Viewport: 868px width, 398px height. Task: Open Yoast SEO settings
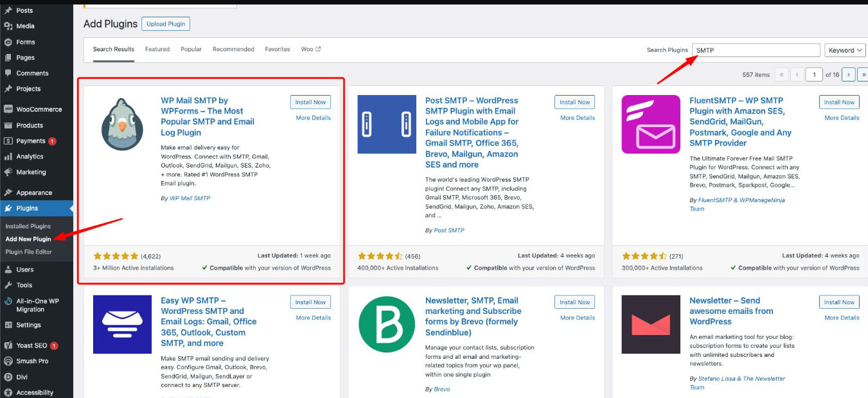pyautogui.click(x=30, y=345)
